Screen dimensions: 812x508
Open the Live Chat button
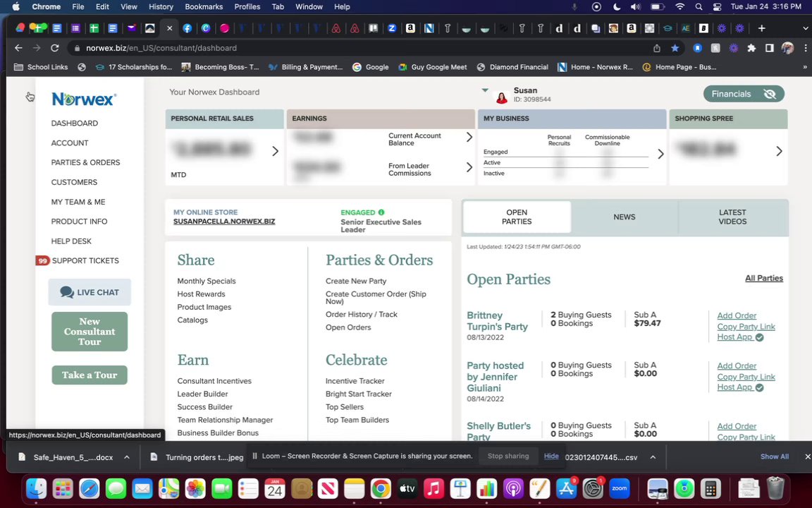click(x=90, y=292)
